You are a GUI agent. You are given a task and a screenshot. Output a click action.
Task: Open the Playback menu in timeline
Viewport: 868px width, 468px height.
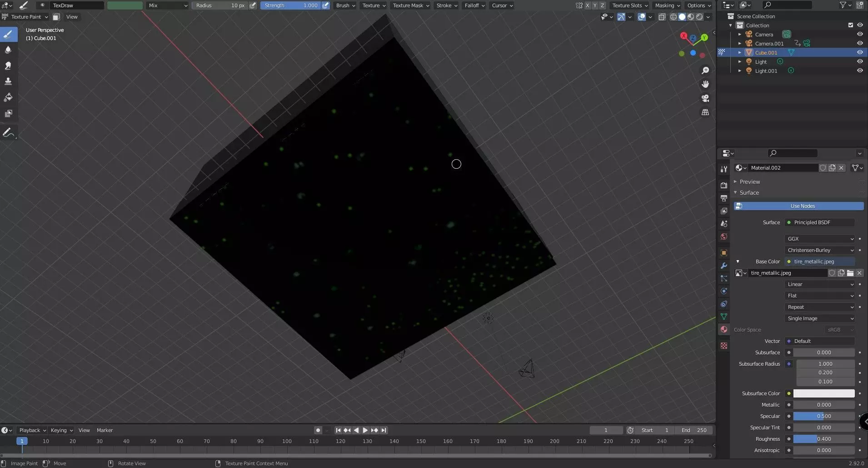[32, 430]
